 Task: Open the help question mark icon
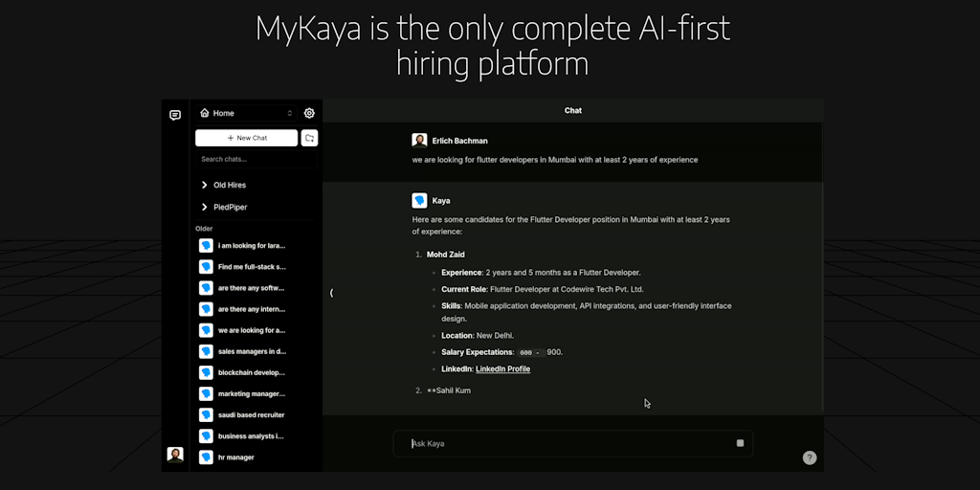[810, 457]
